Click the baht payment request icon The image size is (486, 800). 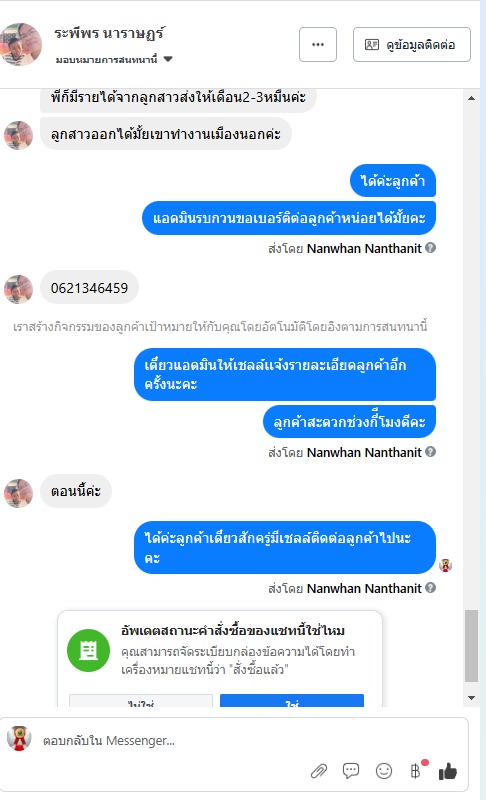click(416, 770)
